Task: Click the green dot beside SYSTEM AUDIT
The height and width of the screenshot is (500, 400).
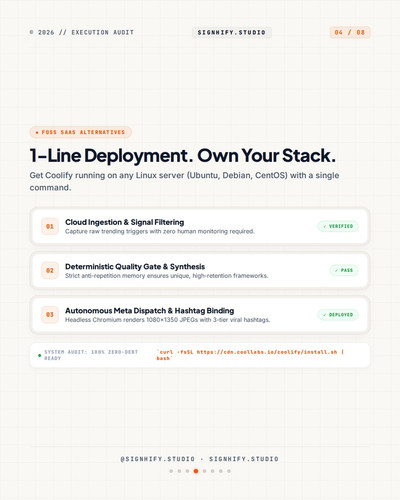Action: point(40,355)
